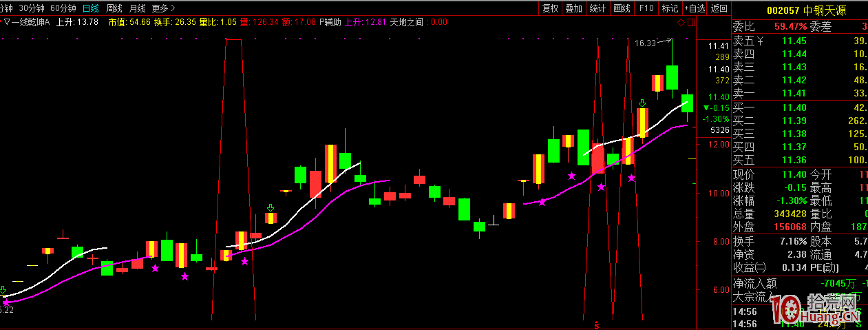Open the 一线乾坤A indicator dropdown triangle
868x330 pixels.
[x=7, y=22]
